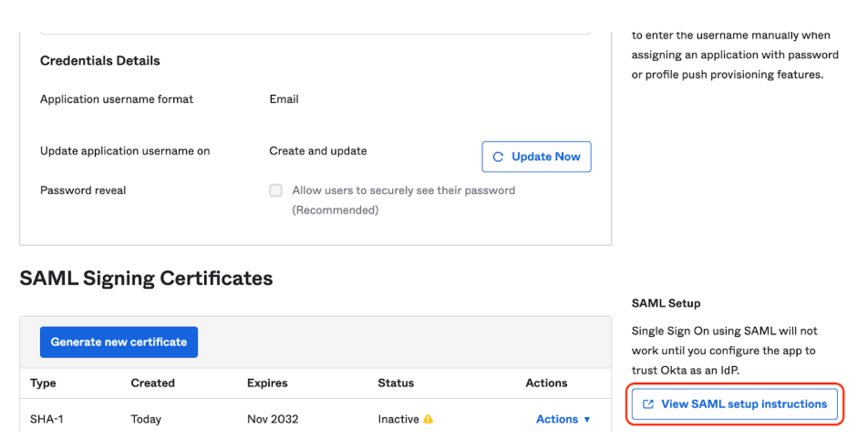
Task: Click the Created column header
Action: tap(152, 383)
